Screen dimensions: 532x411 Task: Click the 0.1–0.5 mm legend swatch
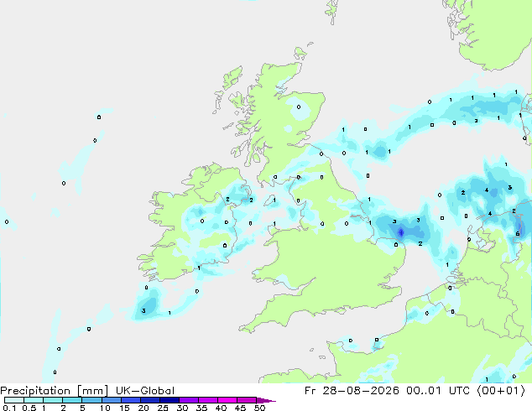[14, 400]
